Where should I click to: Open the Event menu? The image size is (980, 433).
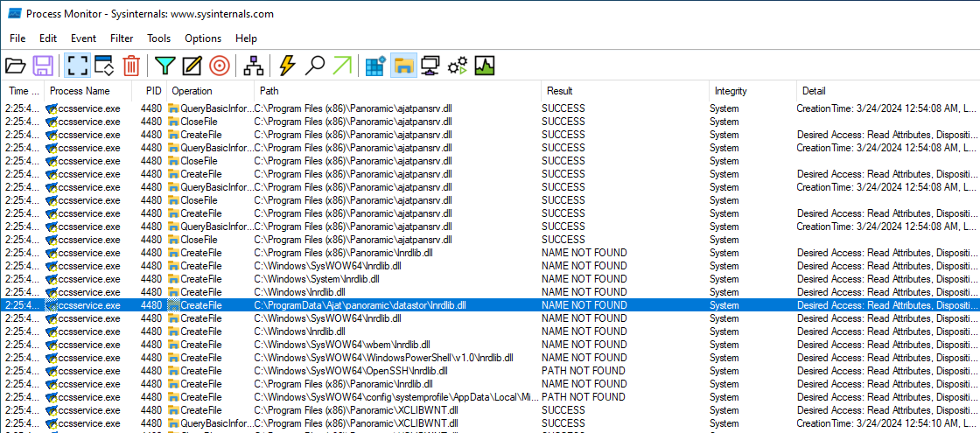[84, 38]
